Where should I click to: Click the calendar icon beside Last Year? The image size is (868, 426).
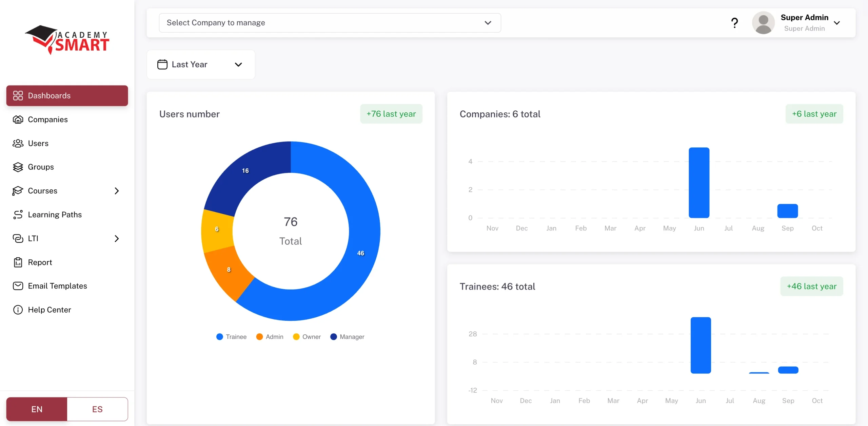point(162,64)
